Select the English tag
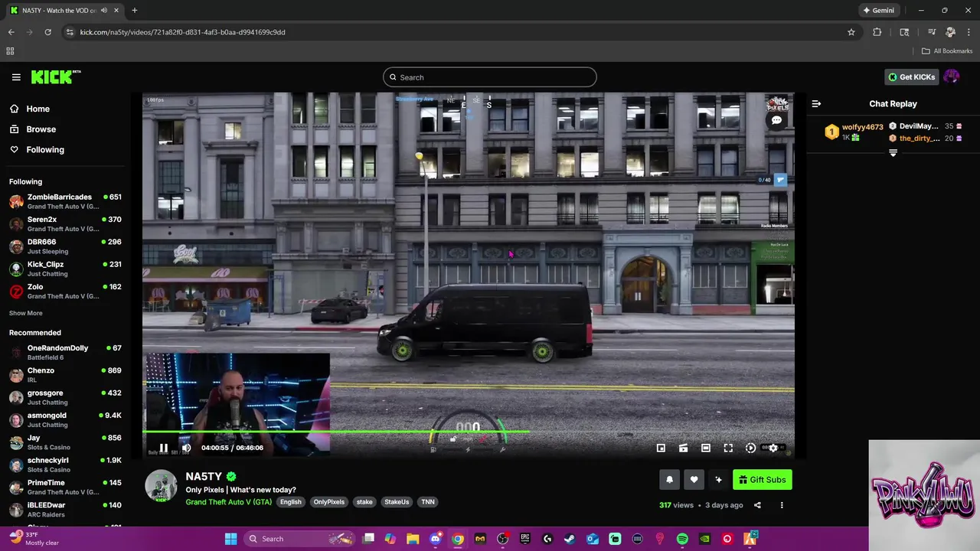This screenshot has height=551, width=980. tap(290, 502)
